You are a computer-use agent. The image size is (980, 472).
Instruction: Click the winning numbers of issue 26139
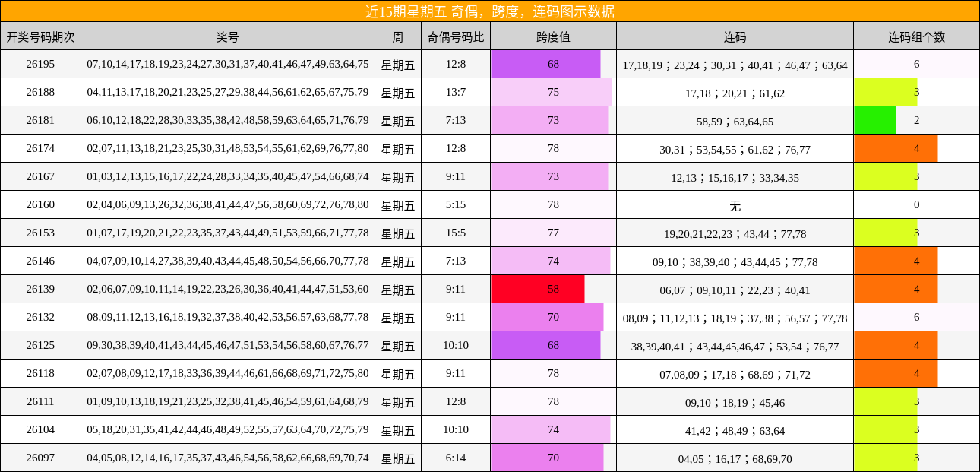pyautogui.click(x=228, y=289)
